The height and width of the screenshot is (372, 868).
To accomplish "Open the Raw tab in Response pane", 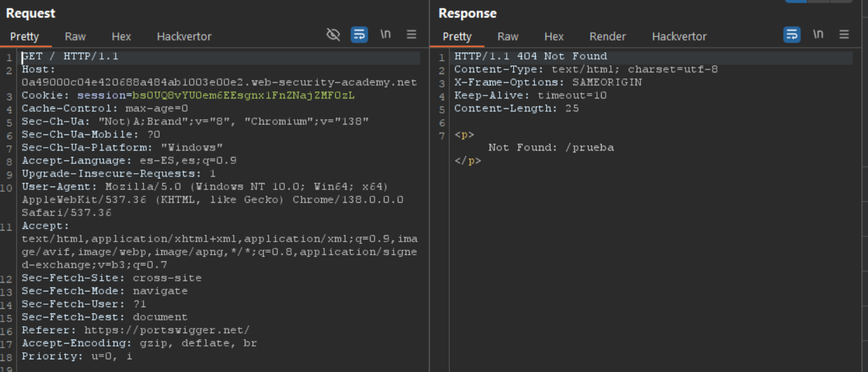I will (508, 37).
